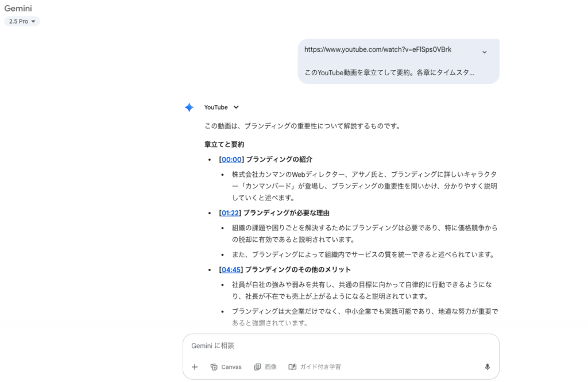Select the Canvas tool button
This screenshot has width=588, height=382.
(x=226, y=367)
